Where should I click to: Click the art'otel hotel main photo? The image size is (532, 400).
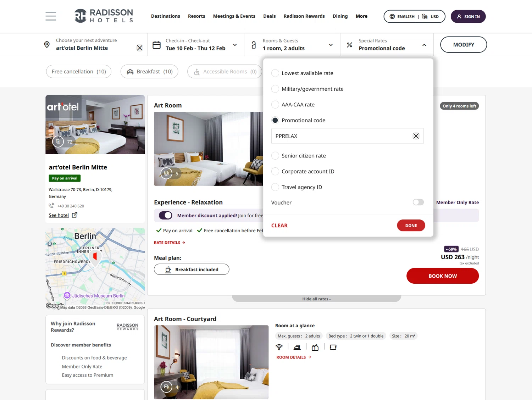pos(95,124)
